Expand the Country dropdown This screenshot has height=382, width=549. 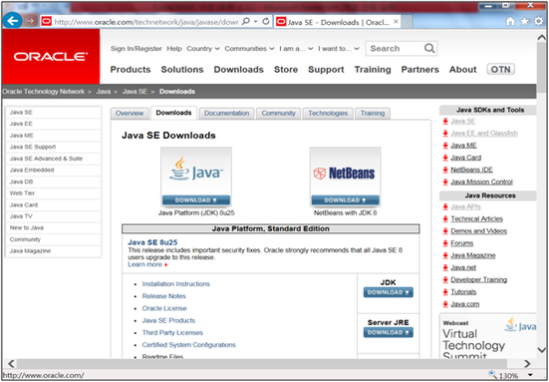[x=203, y=49]
